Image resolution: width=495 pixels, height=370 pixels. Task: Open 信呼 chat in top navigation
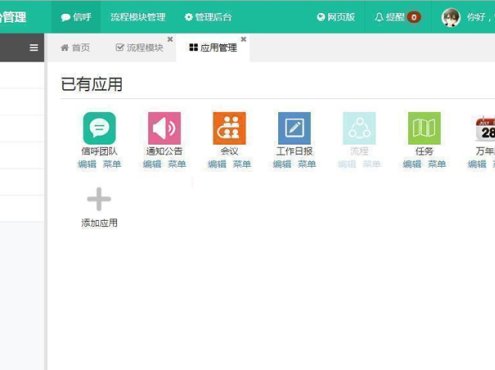tap(76, 17)
